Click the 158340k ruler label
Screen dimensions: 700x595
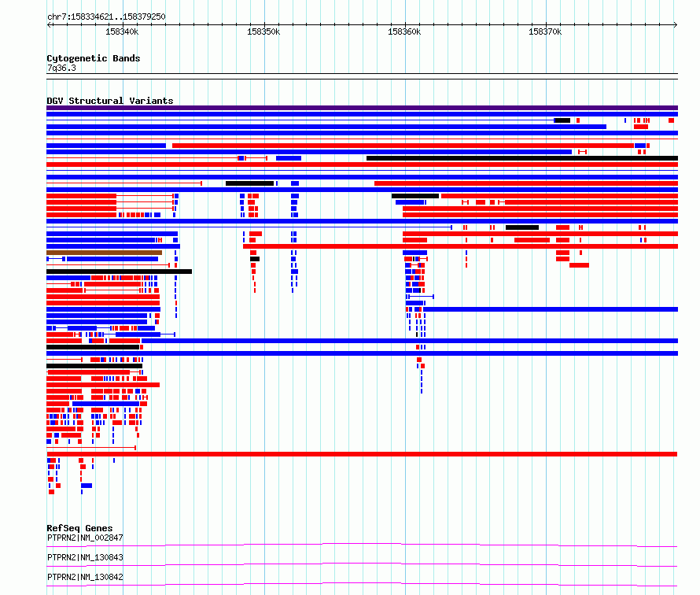tap(122, 31)
